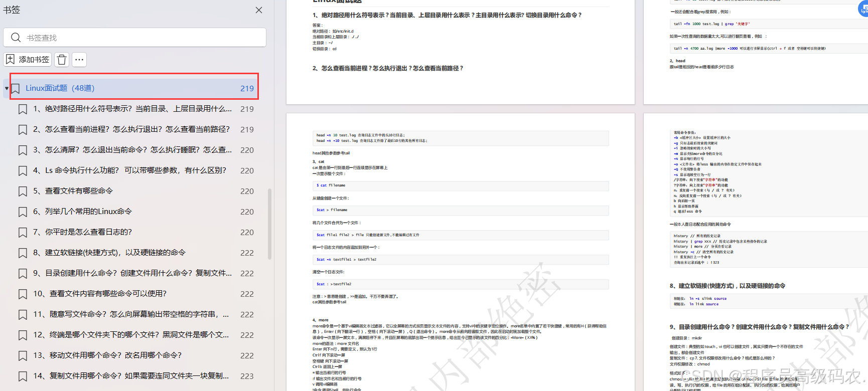
Task: Click bookmark icon of item 14、复制文件用哪个命令
Action: 23,376
